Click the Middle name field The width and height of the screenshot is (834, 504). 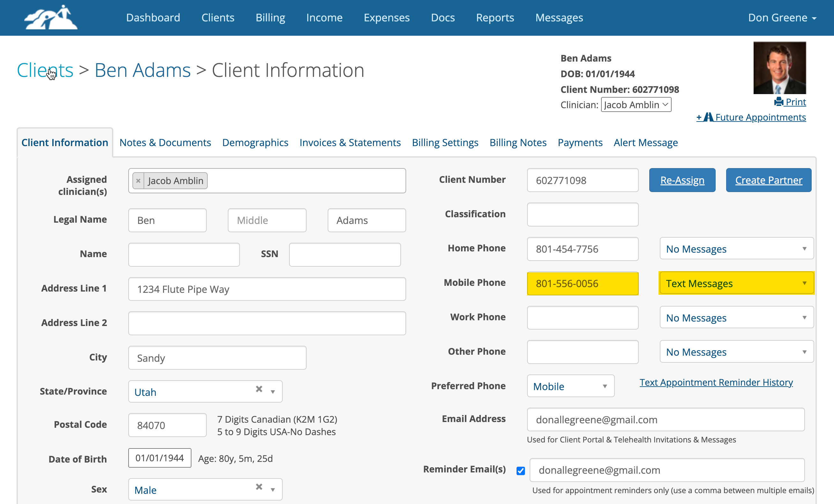267,220
